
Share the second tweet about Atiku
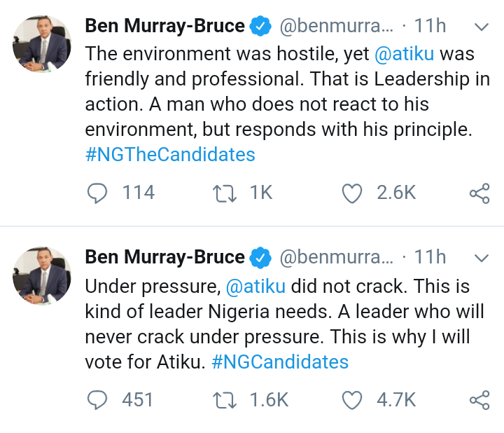coord(479,400)
